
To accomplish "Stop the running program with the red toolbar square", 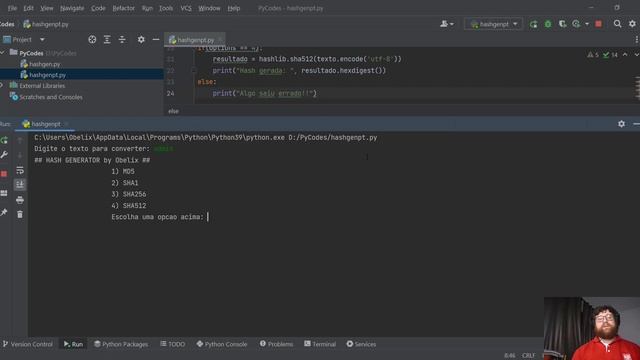I will (x=598, y=24).
